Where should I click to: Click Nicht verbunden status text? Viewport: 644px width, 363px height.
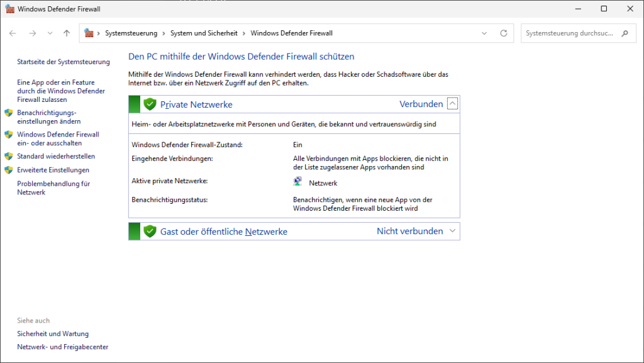tap(410, 231)
